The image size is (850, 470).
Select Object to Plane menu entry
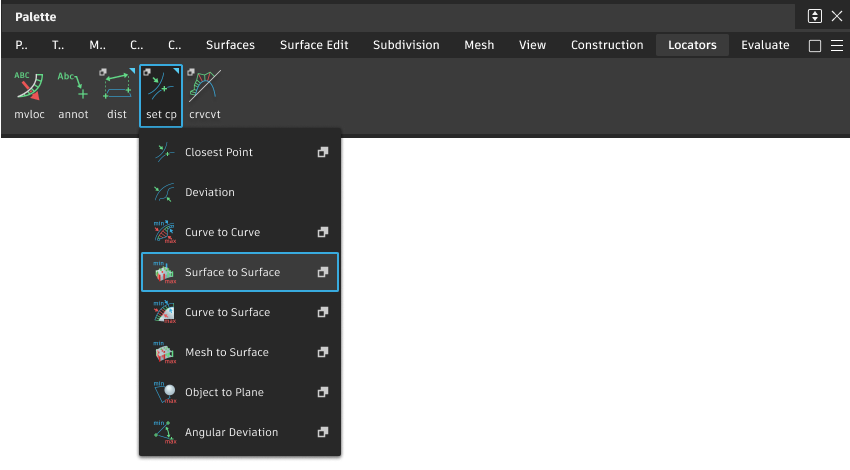[224, 392]
